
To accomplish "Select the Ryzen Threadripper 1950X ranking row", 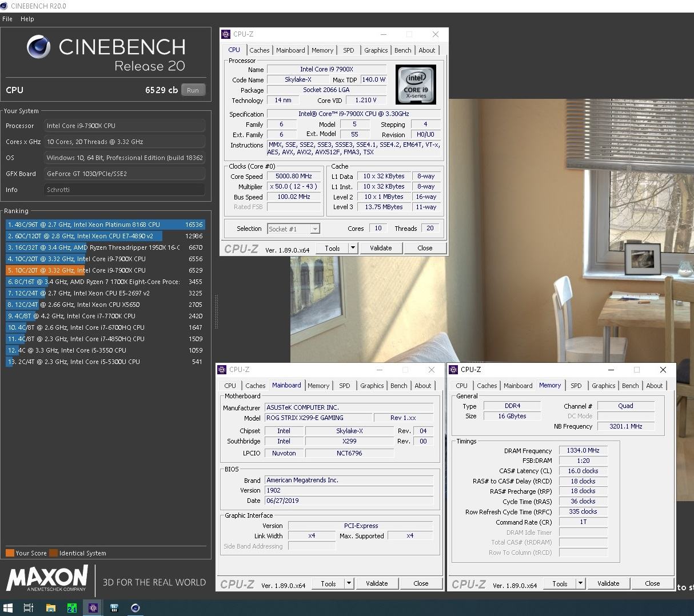I will (x=105, y=247).
